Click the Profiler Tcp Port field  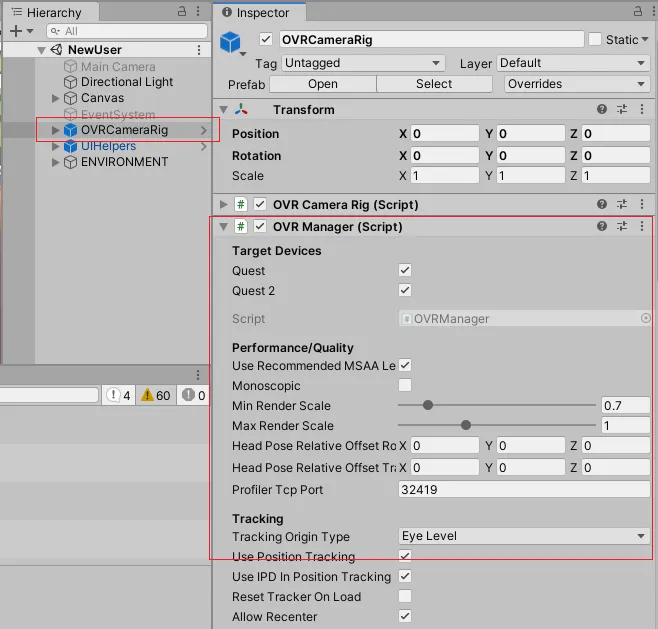tap(524, 489)
